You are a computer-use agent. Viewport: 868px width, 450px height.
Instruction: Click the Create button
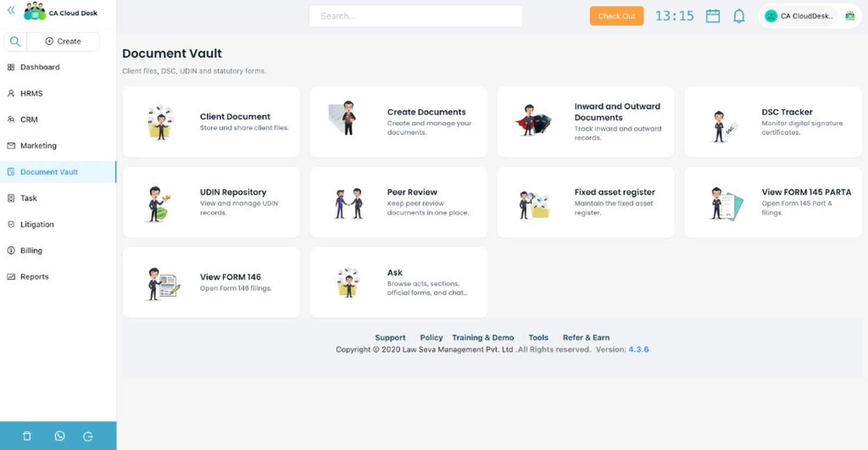click(63, 41)
